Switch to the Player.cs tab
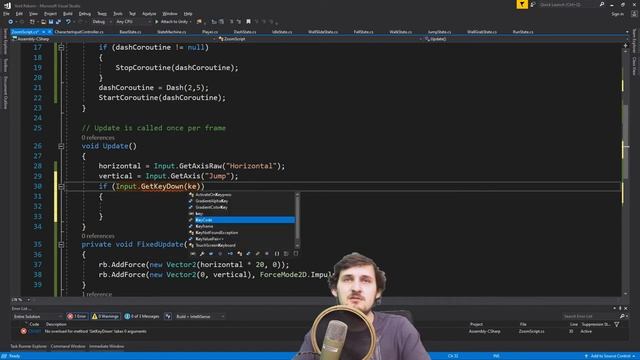The image size is (640, 360). (210, 31)
